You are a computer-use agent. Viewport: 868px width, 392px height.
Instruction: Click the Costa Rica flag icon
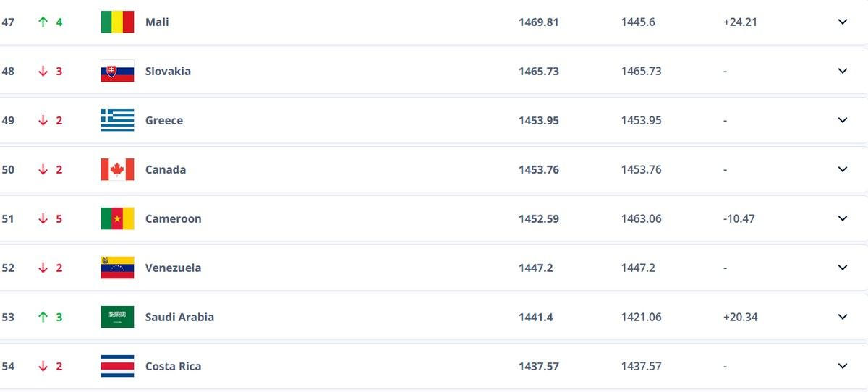117,366
